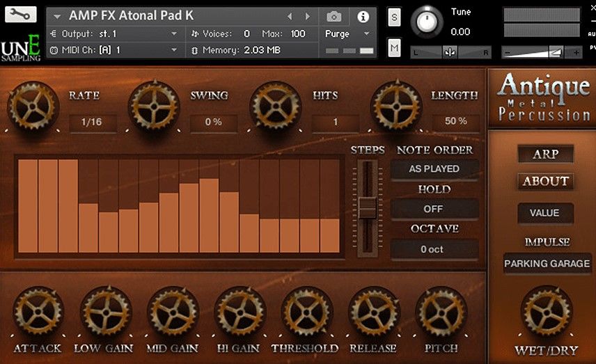Switch to the ARP tab

click(x=545, y=154)
